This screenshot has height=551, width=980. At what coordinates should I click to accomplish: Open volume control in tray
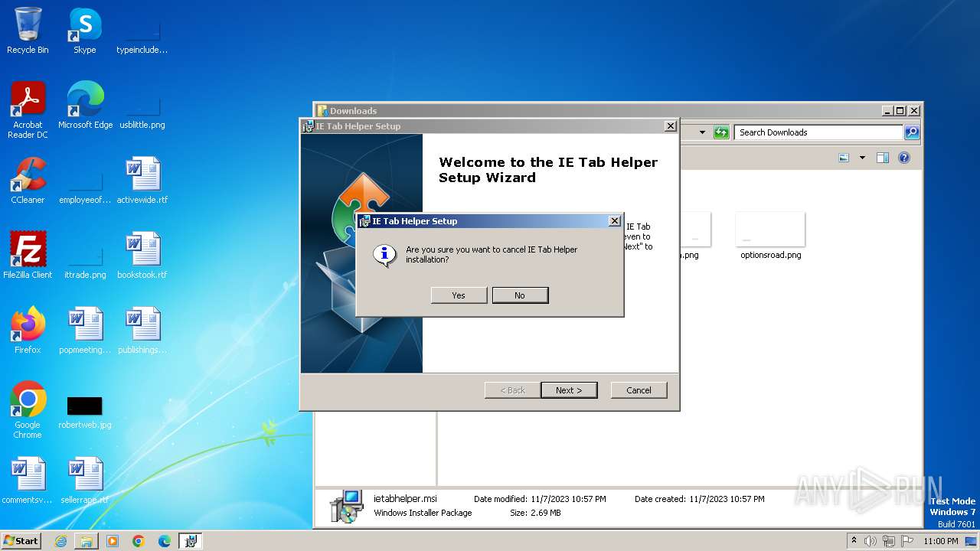pos(871,541)
